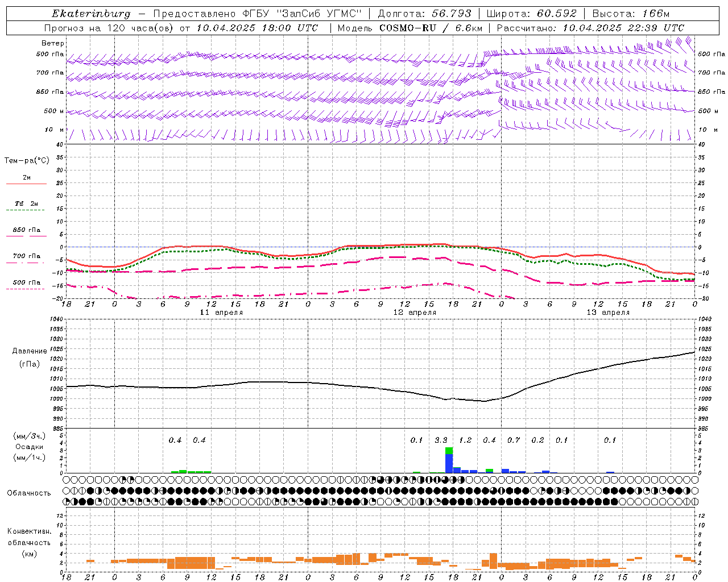Click the 3.3 precipitation total value
Image resolution: width=728 pixels, height=582 pixels.
[441, 440]
